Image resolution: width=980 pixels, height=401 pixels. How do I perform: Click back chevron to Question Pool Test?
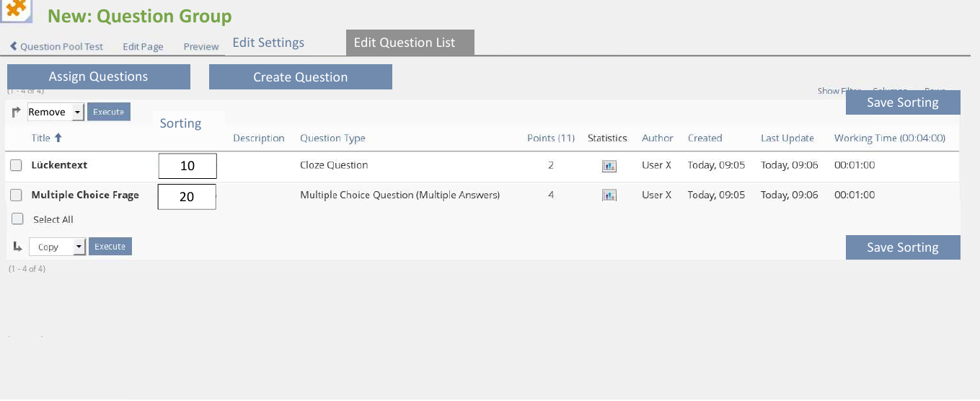tap(14, 46)
